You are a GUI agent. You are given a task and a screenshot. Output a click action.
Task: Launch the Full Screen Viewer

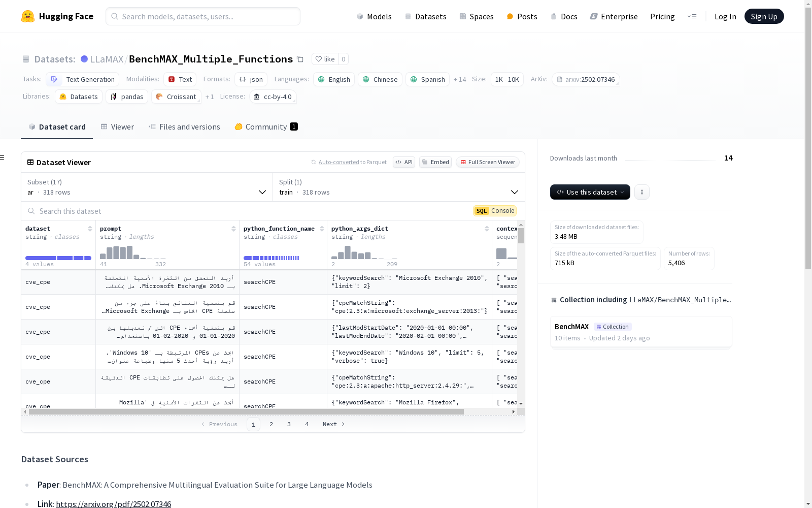tap(487, 162)
